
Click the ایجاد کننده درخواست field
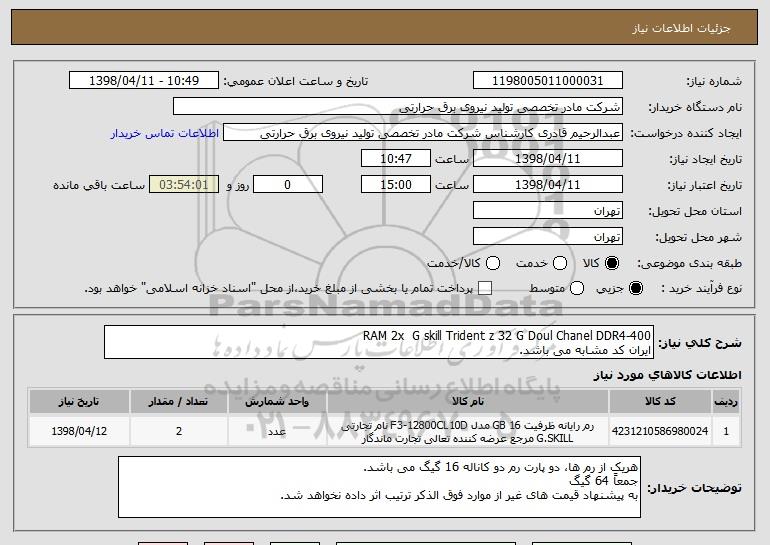(423, 133)
